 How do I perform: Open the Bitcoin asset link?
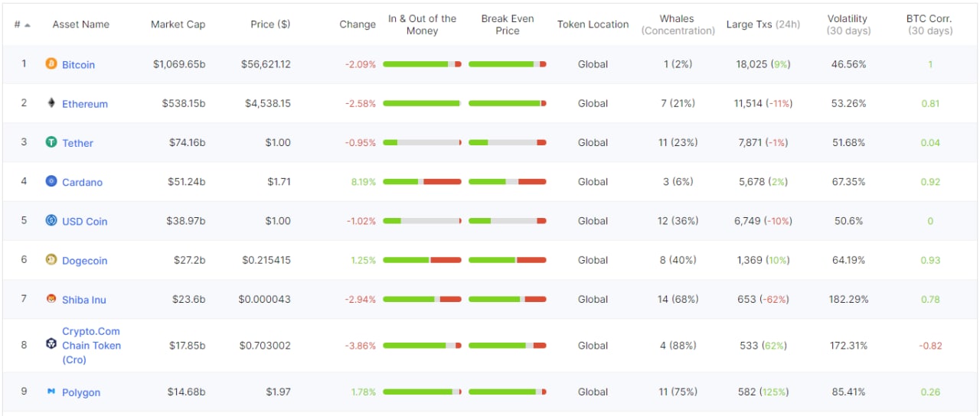tap(78, 65)
